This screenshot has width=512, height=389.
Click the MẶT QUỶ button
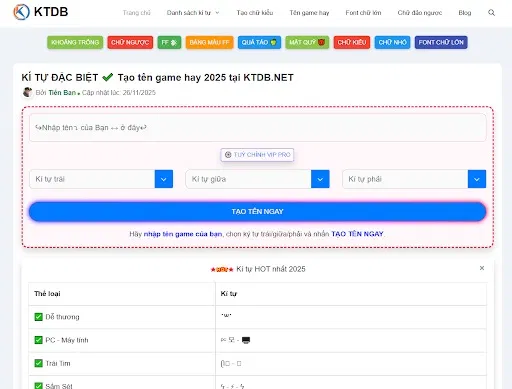307,42
